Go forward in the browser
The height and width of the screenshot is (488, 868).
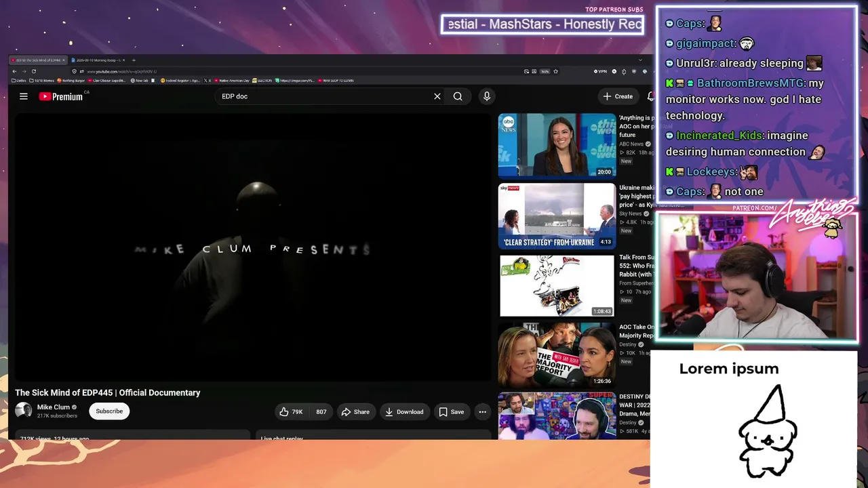pyautogui.click(x=24, y=71)
